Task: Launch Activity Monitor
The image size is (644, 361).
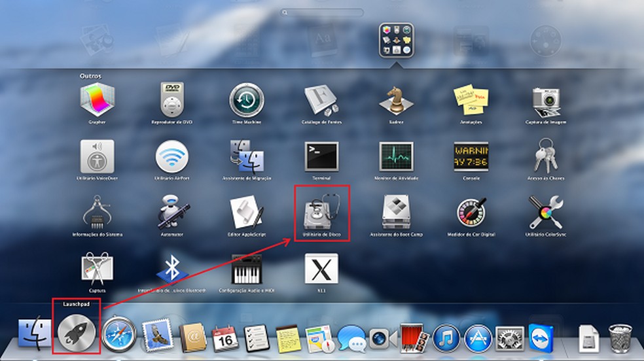Action: click(396, 157)
